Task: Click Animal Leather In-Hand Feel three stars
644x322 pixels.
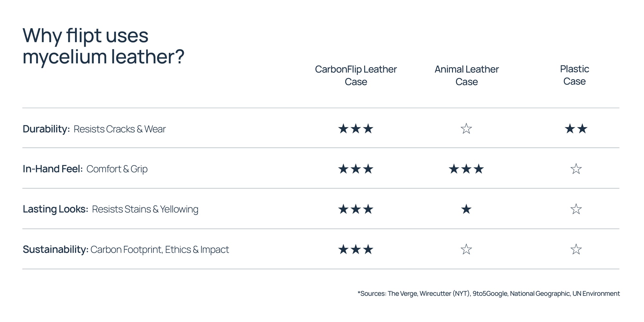Action: [466, 169]
